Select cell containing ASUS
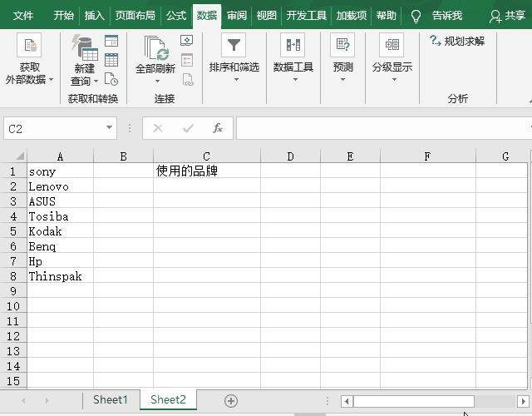Screen dimensions: 532x416 [60, 201]
